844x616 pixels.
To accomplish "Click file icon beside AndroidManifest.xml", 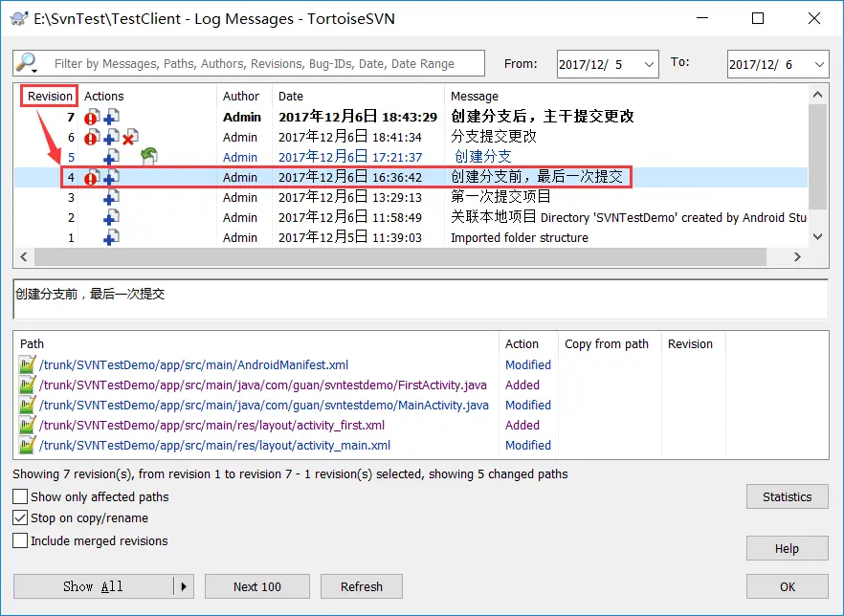I will pos(28,364).
